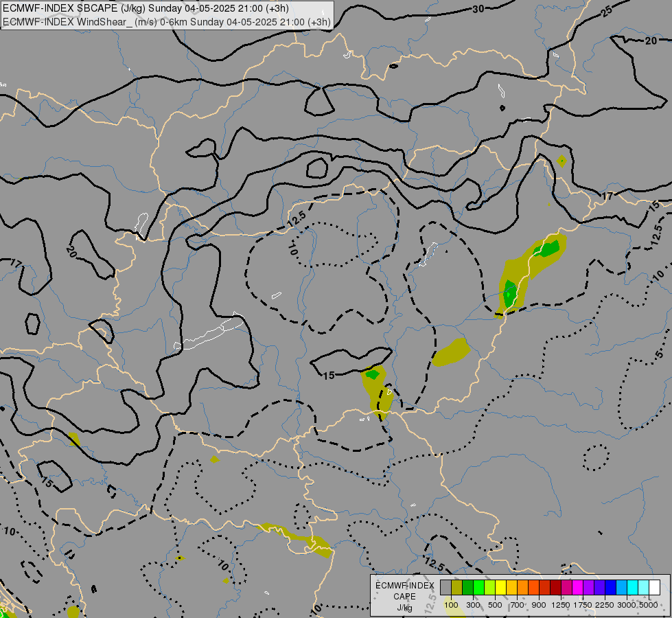672x618 pixels.
Task: Click the ECMWF-INDEX text in the legend box
Action: 404,586
